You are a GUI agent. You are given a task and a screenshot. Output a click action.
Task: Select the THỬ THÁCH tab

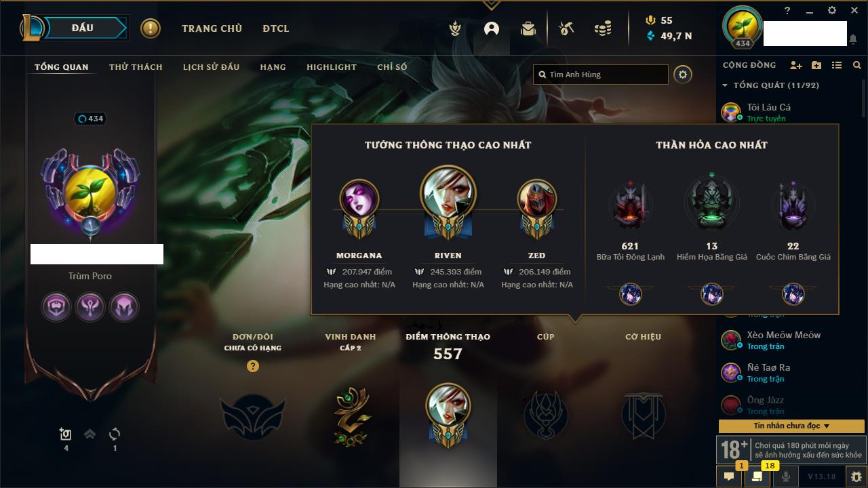[x=136, y=67]
